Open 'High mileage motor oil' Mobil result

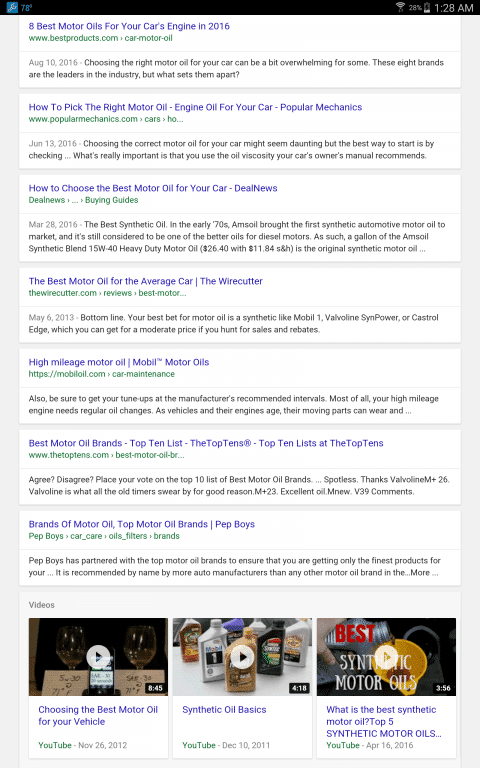(119, 362)
